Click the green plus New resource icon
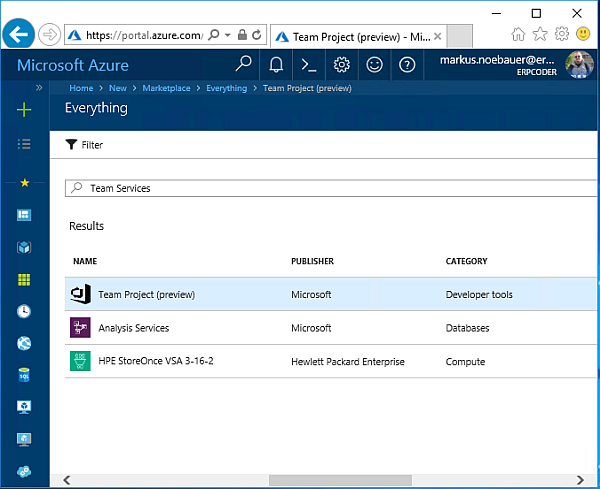The image size is (600, 489). pyautogui.click(x=25, y=109)
